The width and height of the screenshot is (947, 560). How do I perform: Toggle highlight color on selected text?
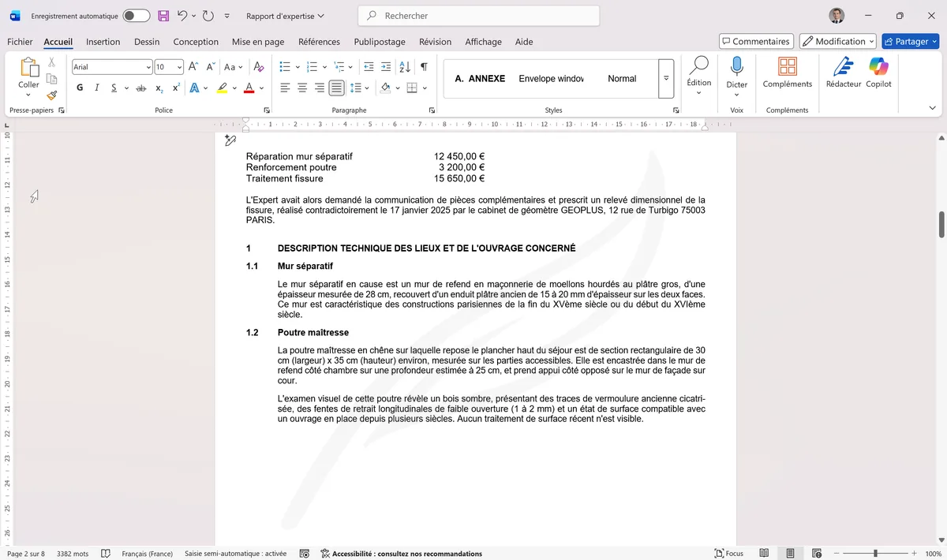(222, 87)
